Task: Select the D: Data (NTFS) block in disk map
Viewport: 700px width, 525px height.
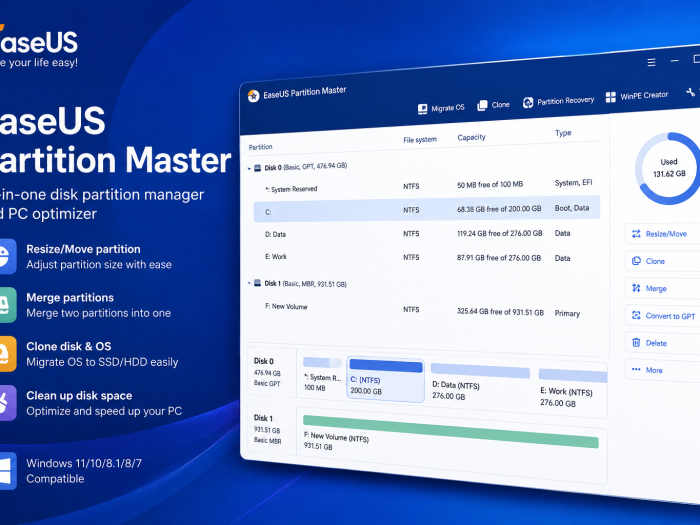Action: 480,382
